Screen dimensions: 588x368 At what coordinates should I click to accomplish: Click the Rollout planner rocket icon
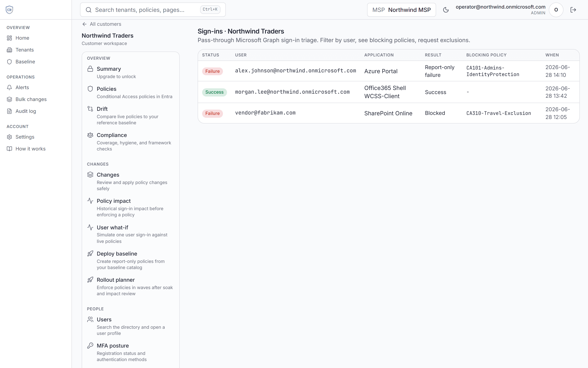(x=90, y=280)
